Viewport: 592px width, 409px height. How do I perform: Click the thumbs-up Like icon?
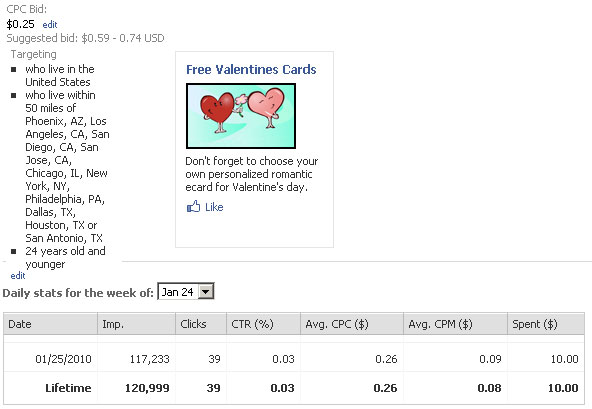[x=193, y=207]
